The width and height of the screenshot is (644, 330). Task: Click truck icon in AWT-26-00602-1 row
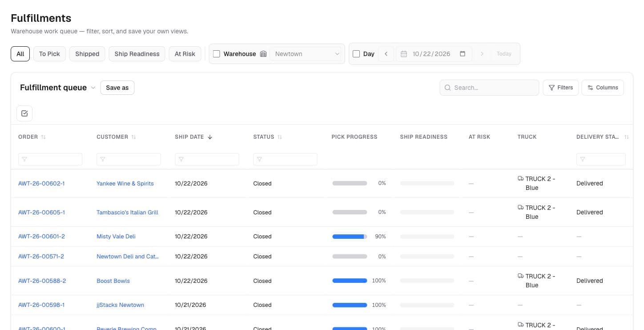[521, 178]
